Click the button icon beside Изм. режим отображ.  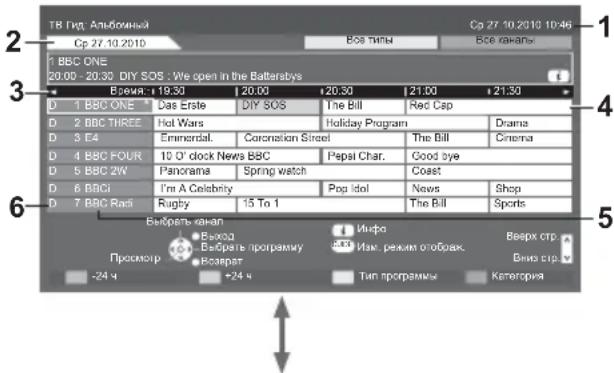342,246
